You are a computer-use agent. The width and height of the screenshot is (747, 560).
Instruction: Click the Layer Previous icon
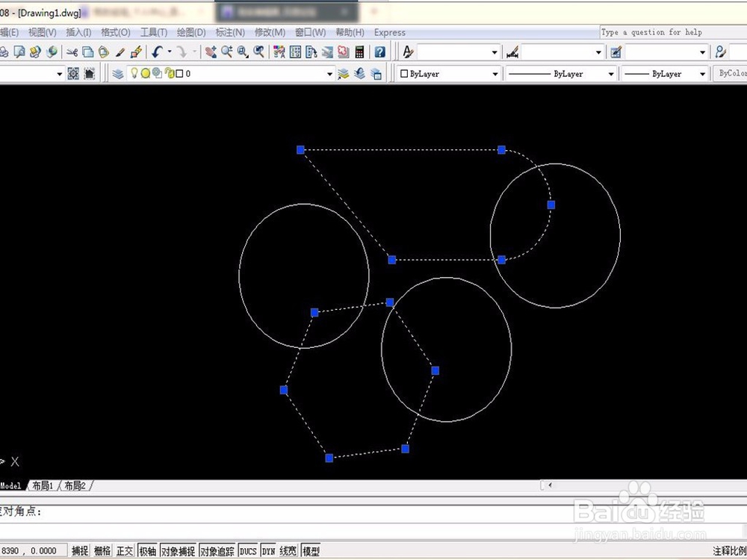[360, 74]
